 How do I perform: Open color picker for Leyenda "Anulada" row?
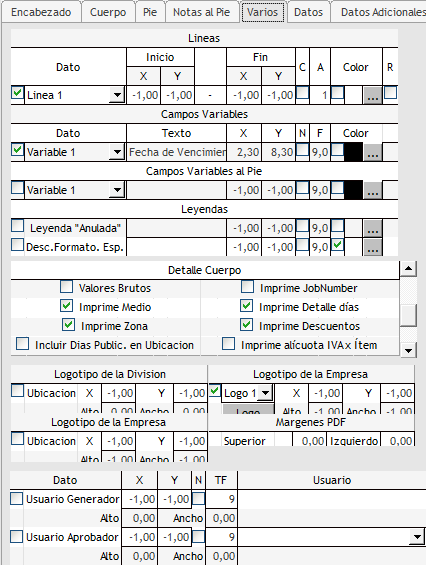373,228
